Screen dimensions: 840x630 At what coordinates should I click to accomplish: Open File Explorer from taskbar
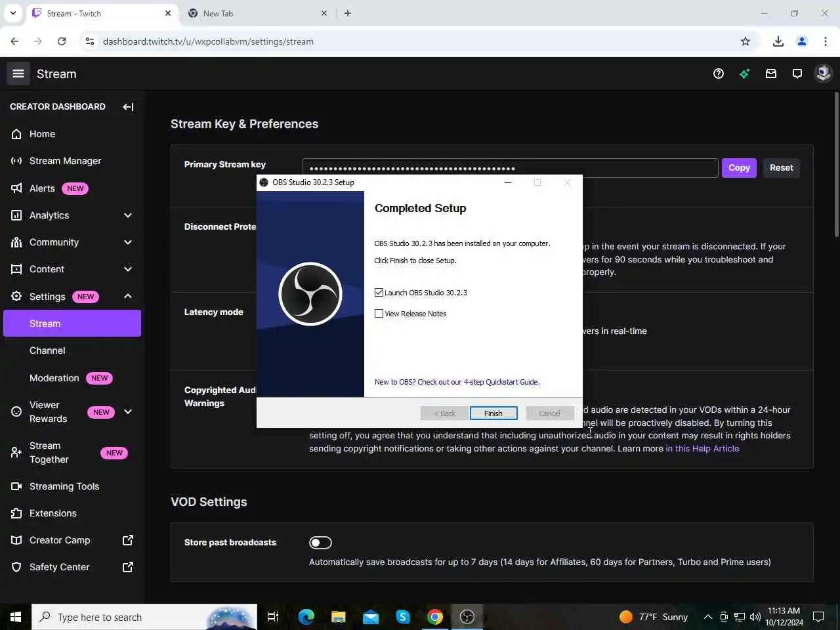click(339, 617)
